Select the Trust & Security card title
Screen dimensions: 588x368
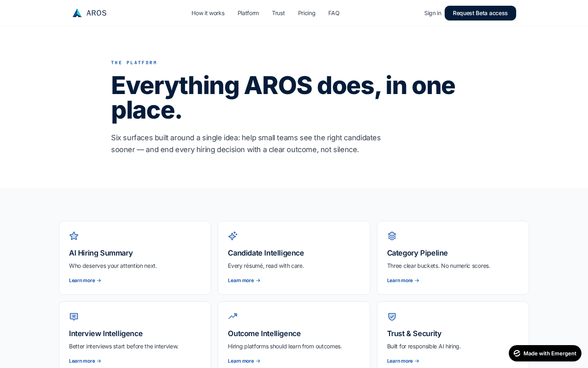pyautogui.click(x=414, y=334)
